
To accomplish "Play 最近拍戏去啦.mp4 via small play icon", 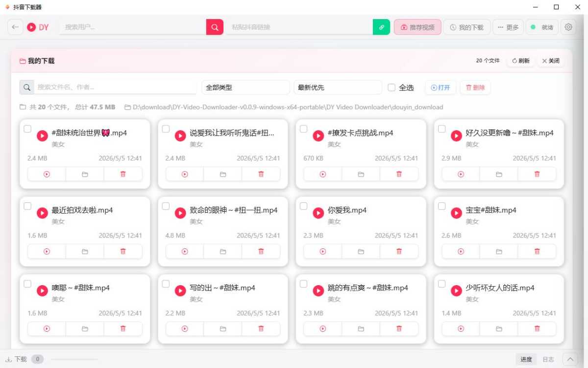I will 47,251.
